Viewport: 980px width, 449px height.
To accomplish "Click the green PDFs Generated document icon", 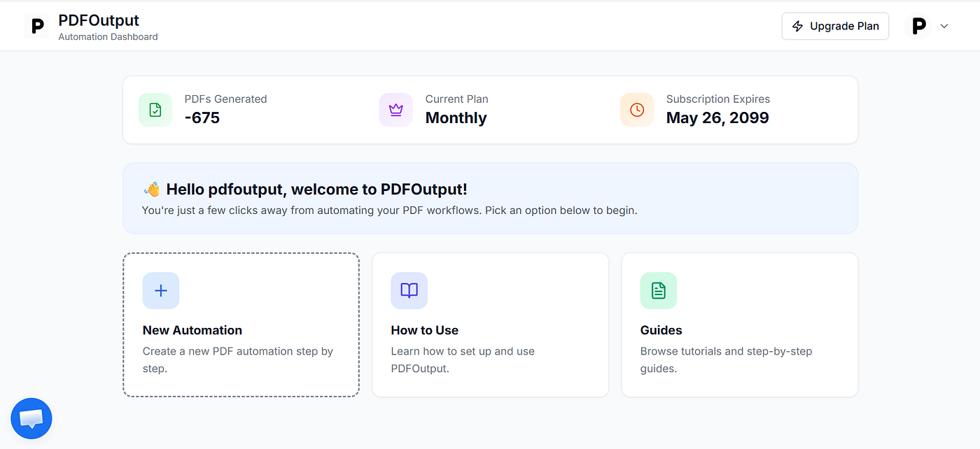I will tap(155, 110).
